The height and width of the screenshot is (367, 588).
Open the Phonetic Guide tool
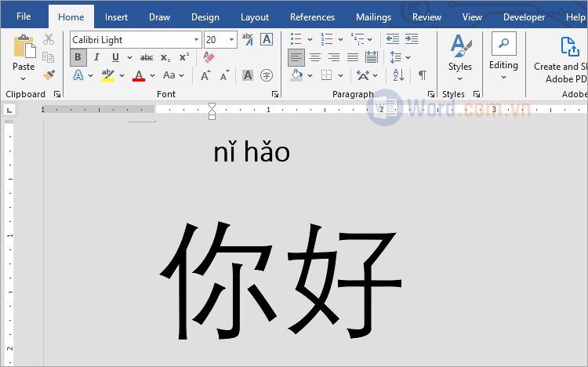[248, 39]
